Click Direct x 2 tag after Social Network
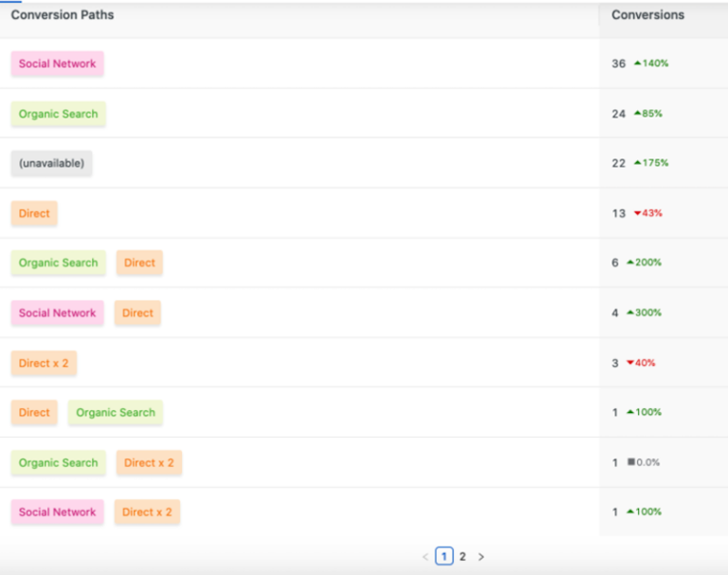 [147, 512]
